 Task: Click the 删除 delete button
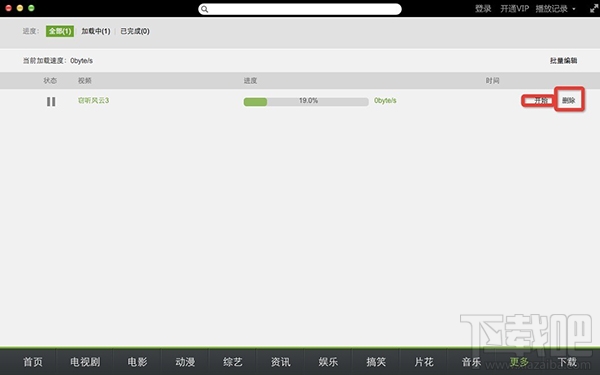(x=569, y=100)
